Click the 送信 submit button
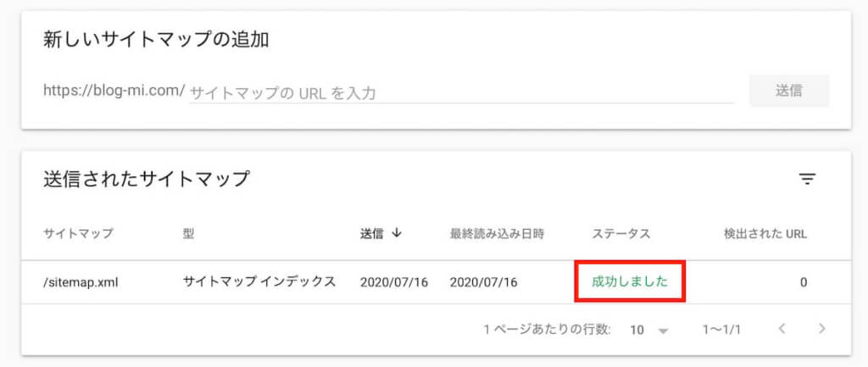The width and height of the screenshot is (868, 367). pyautogui.click(x=789, y=91)
